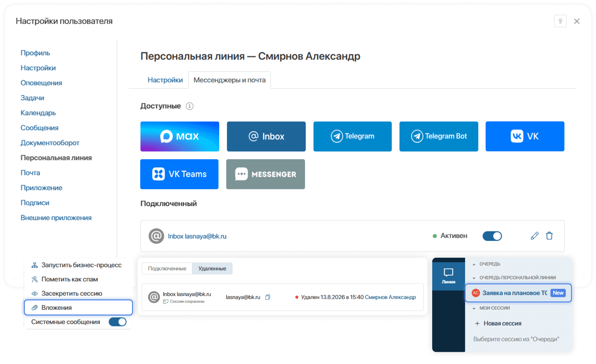This screenshot has height=364, width=596.
Task: Connect the Max messenger
Action: coord(180,136)
